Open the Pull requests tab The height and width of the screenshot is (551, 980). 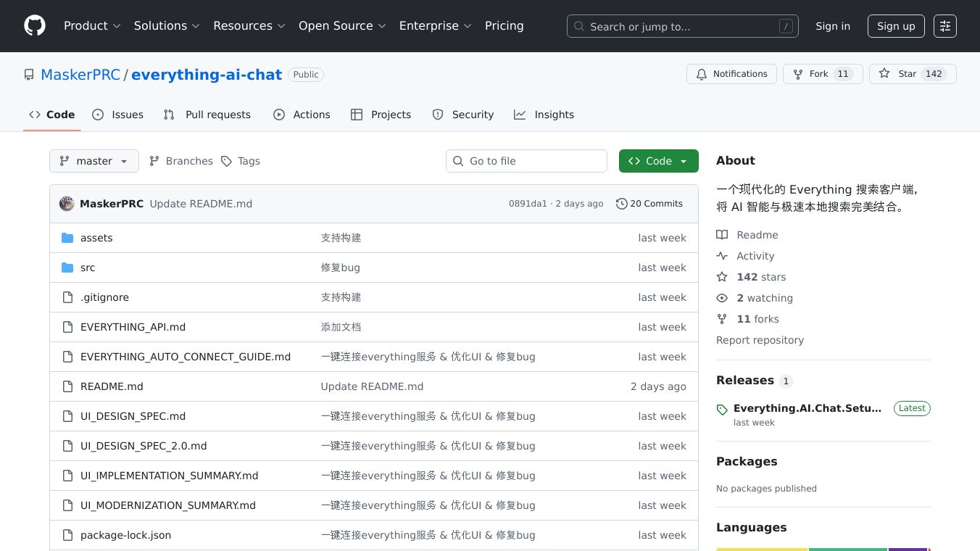[x=207, y=115]
